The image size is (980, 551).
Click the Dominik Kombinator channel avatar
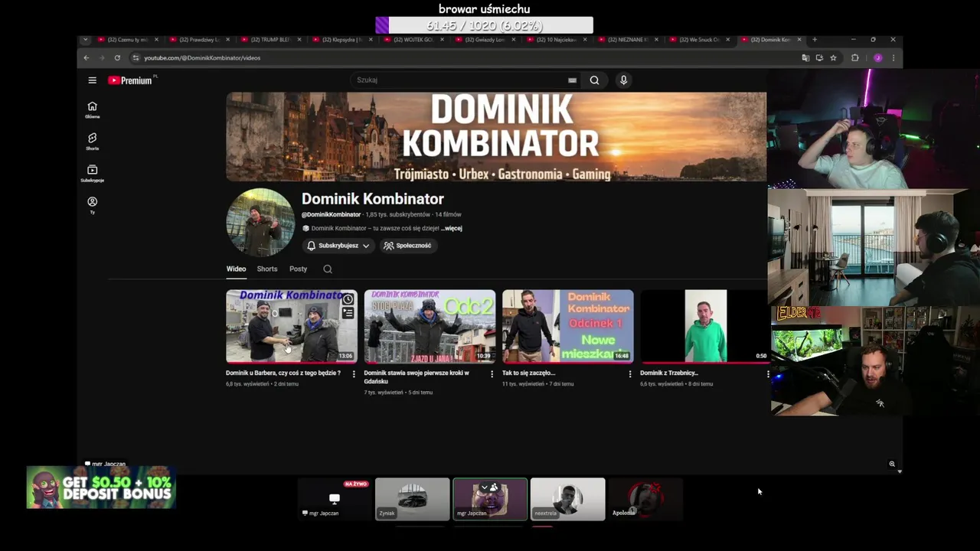tap(260, 223)
